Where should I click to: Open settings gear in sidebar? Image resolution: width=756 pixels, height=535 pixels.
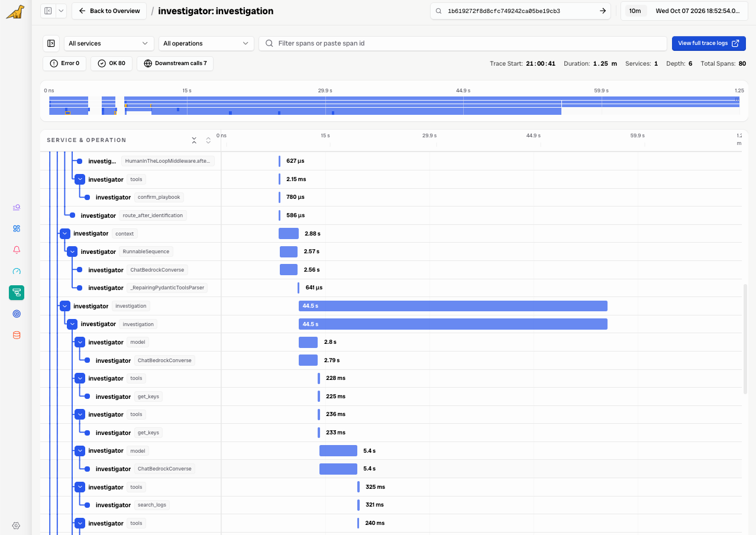pos(17,526)
